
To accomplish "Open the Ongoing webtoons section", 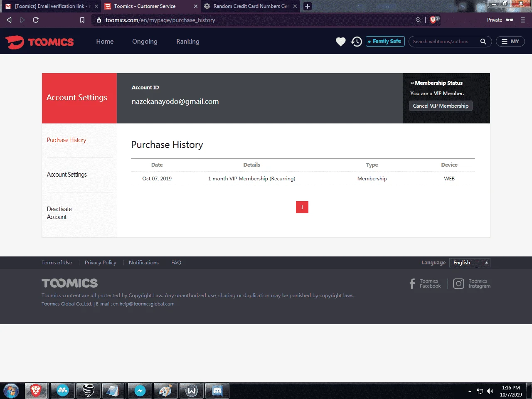I will click(x=145, y=42).
